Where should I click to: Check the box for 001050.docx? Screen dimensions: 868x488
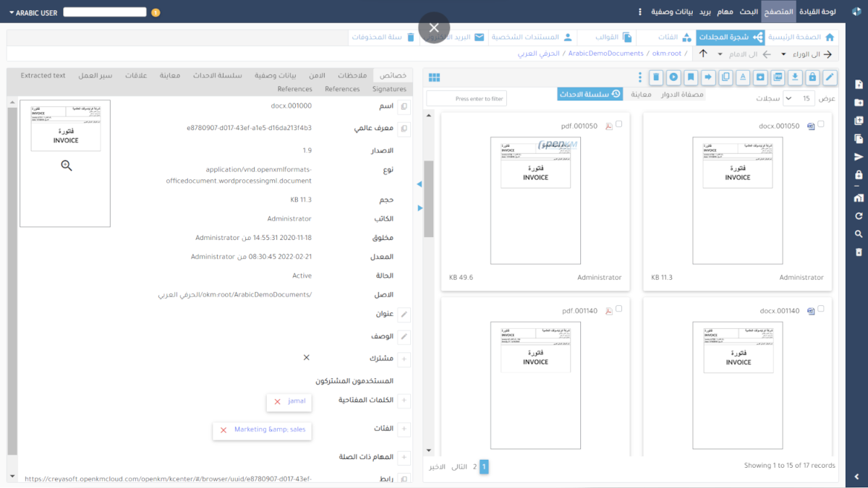point(821,124)
